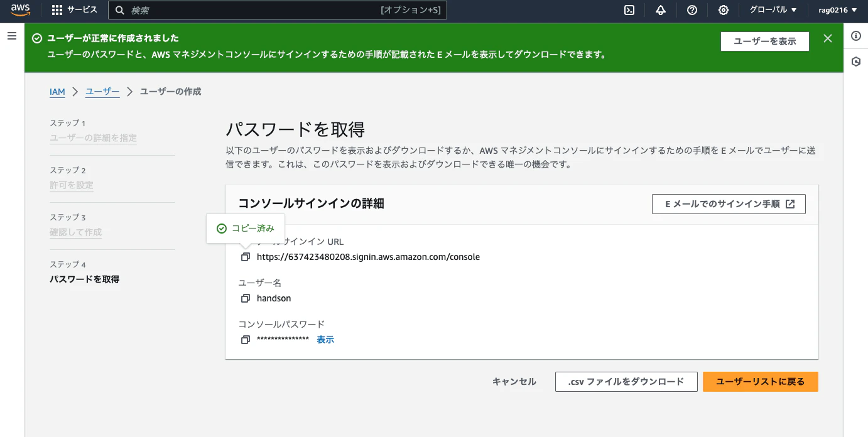The image size is (868, 437).
Task: Click the ユーザーを表示 button
Action: coord(765,41)
